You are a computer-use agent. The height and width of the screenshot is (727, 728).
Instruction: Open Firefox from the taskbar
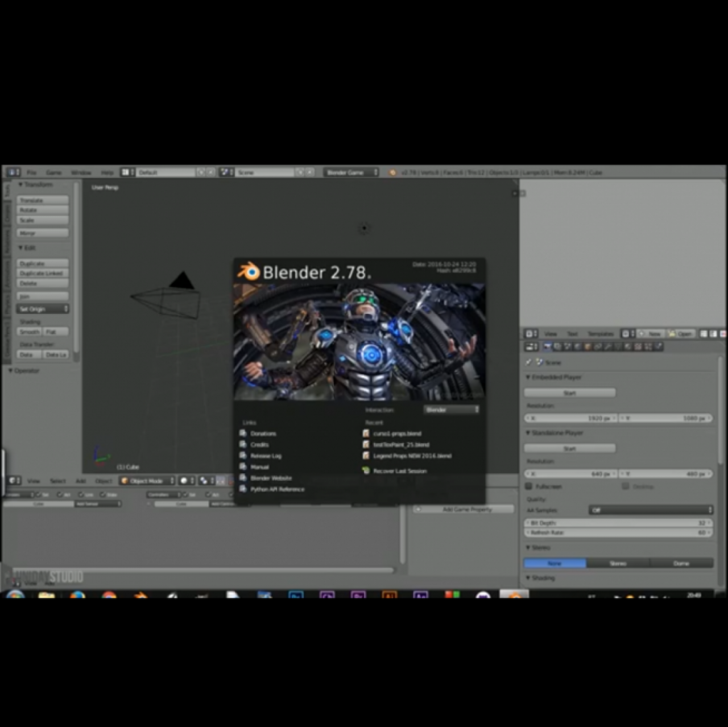click(x=78, y=596)
